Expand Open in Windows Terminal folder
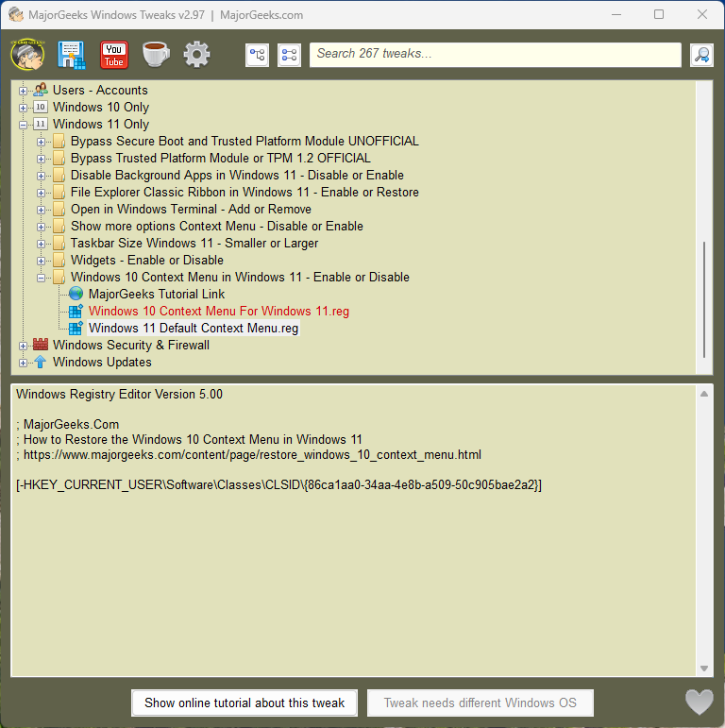 click(x=41, y=210)
